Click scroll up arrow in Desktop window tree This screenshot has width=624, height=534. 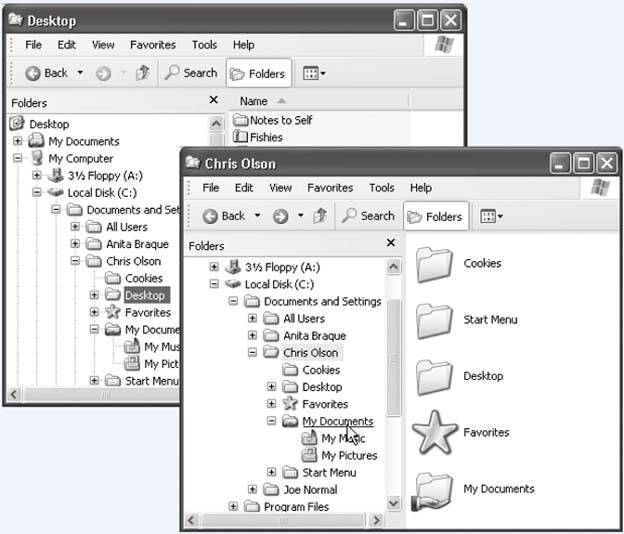216,123
